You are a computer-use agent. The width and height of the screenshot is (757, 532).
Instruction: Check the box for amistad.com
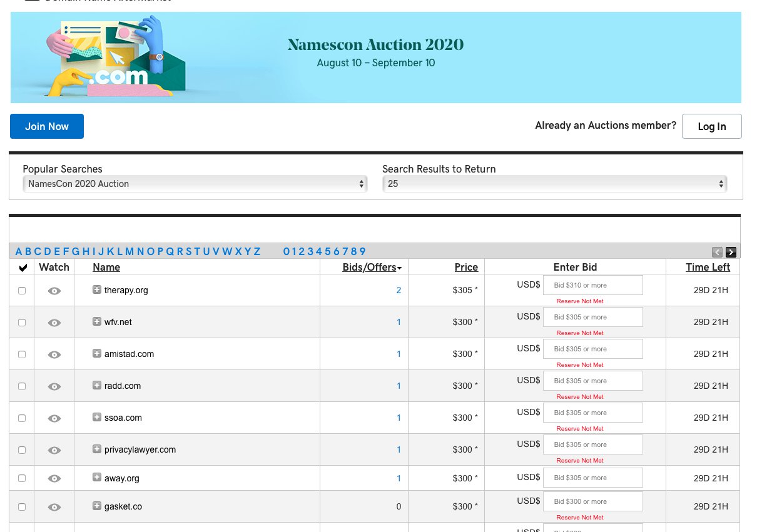(22, 354)
